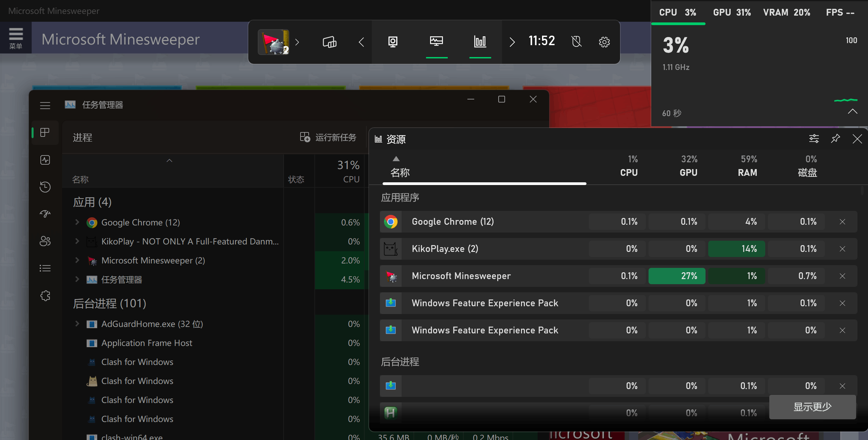Toggle mouse click-through in Game Bar
Image resolution: width=868 pixels, height=440 pixels.
pos(576,42)
